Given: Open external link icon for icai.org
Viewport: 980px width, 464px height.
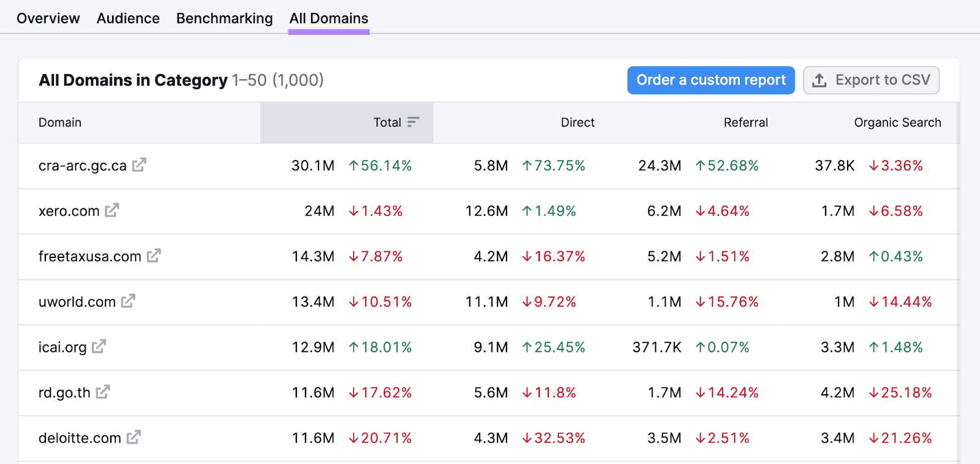Looking at the screenshot, I should 99,346.
